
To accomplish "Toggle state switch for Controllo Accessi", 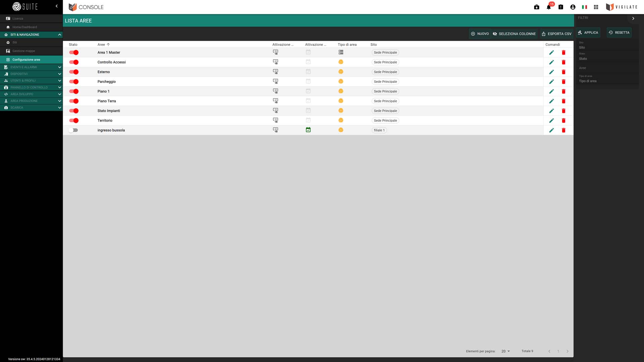I will [x=74, y=62].
